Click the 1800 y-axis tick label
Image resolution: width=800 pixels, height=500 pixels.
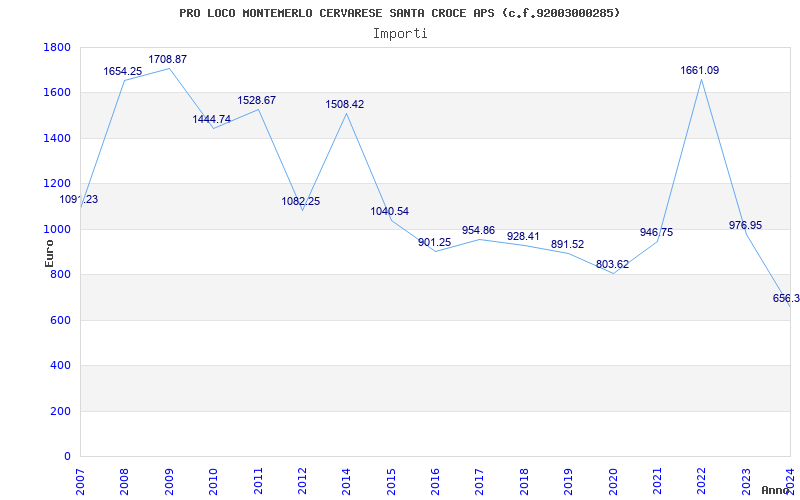tap(57, 47)
